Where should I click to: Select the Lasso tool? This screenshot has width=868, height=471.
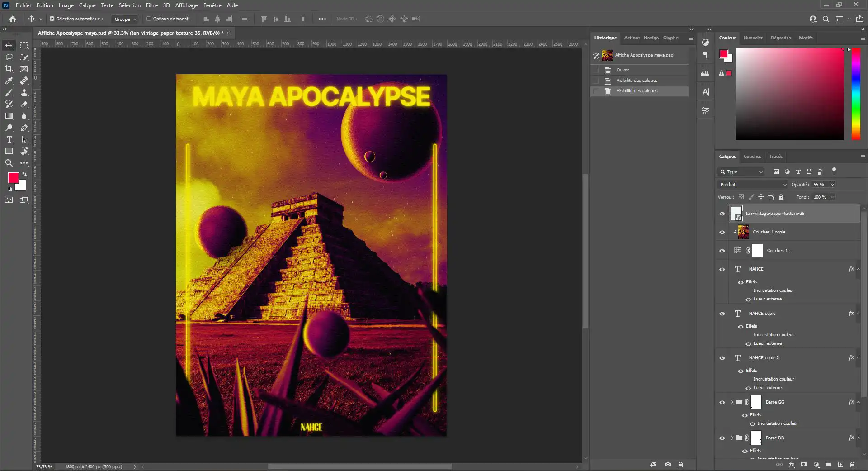[x=9, y=57]
